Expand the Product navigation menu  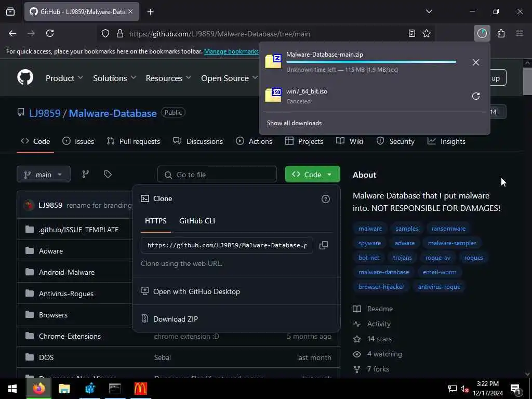pyautogui.click(x=64, y=78)
